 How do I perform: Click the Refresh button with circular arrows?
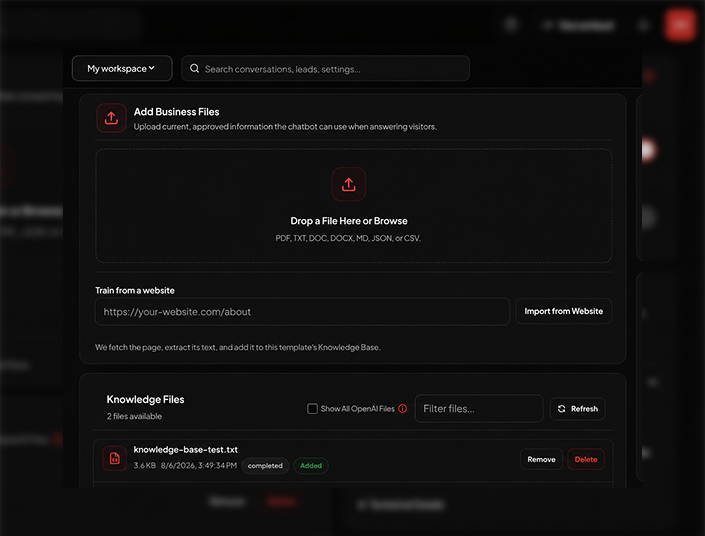[578, 409]
